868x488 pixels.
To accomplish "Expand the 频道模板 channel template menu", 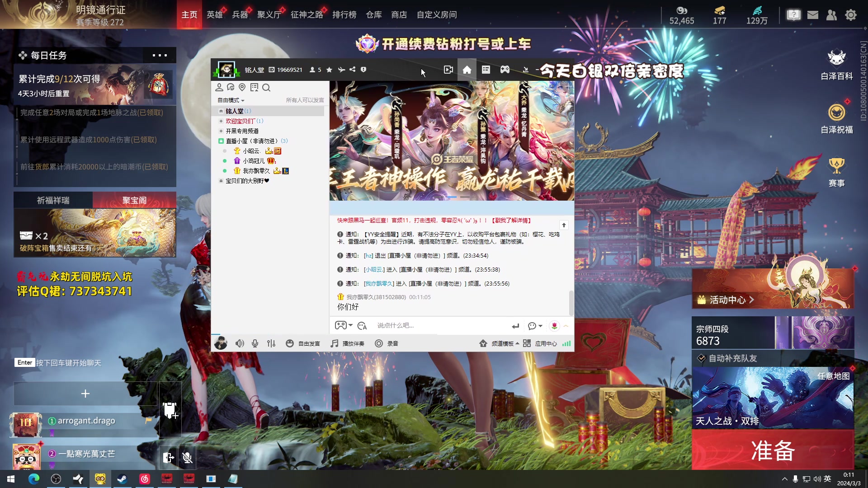I will [x=499, y=343].
